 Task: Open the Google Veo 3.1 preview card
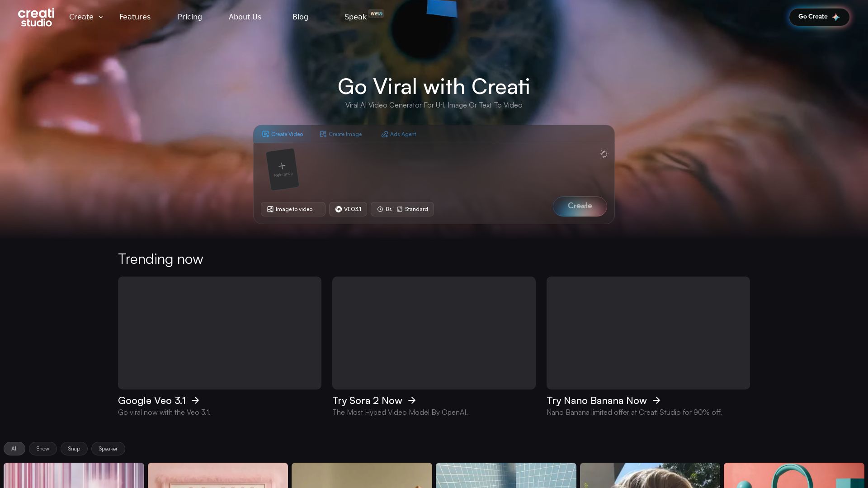(x=220, y=333)
